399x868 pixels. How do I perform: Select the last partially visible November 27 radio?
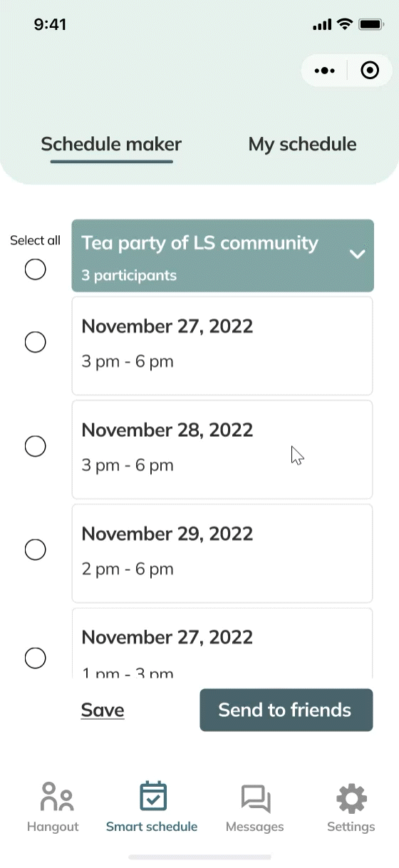[36, 658]
